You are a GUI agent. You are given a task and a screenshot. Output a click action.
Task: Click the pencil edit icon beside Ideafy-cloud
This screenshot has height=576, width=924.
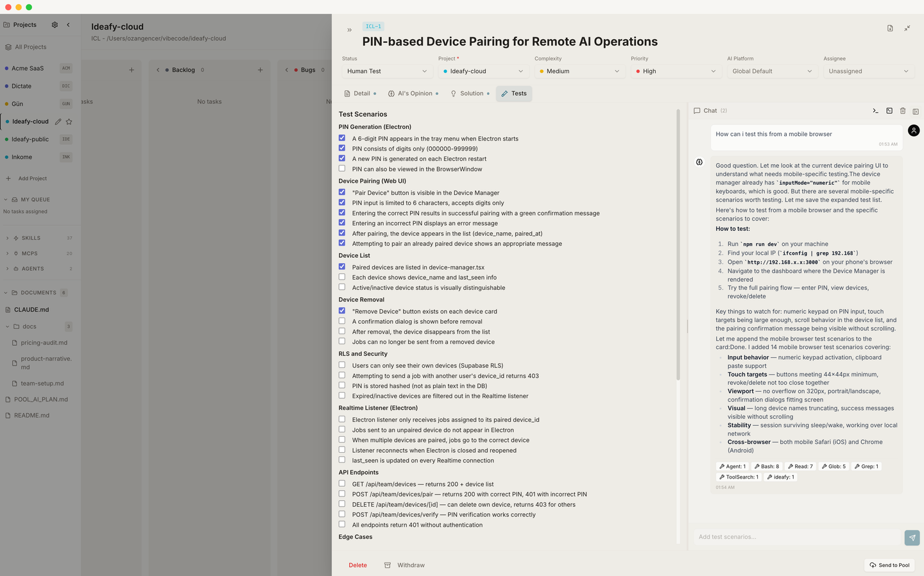(58, 121)
